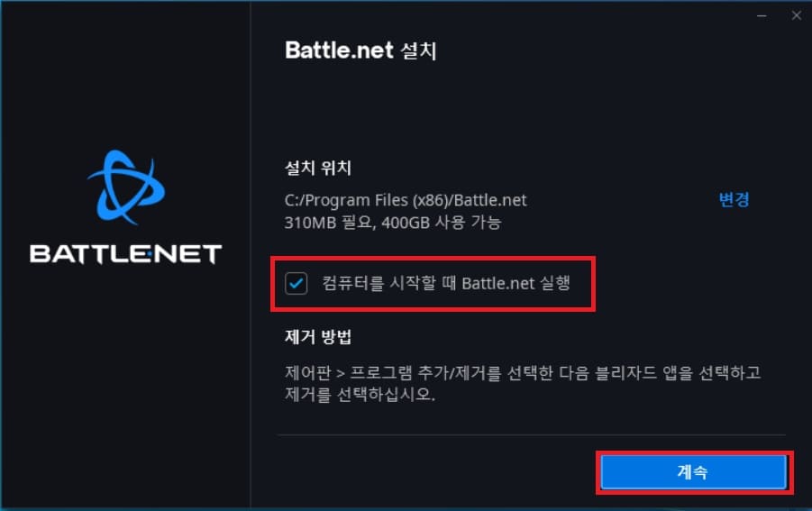Click the '310MB 필요, 400GB 사용 가능' text
Screen dimensions: 812x511
click(x=393, y=223)
